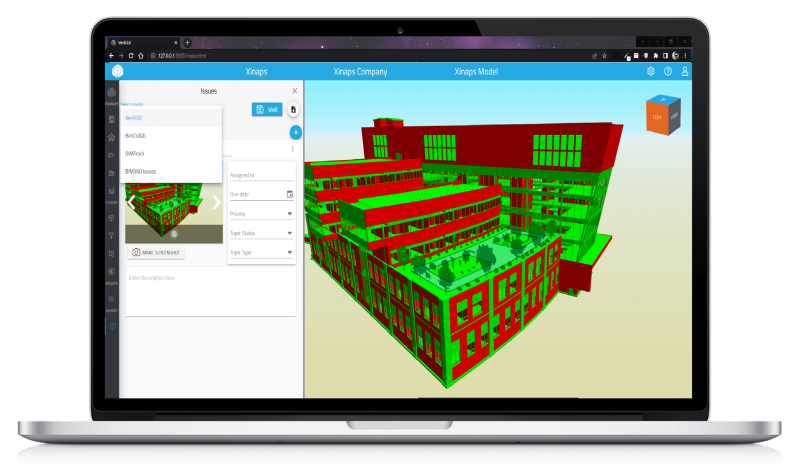Click the LEFT face of view cube
The image size is (800, 467).
tap(657, 117)
